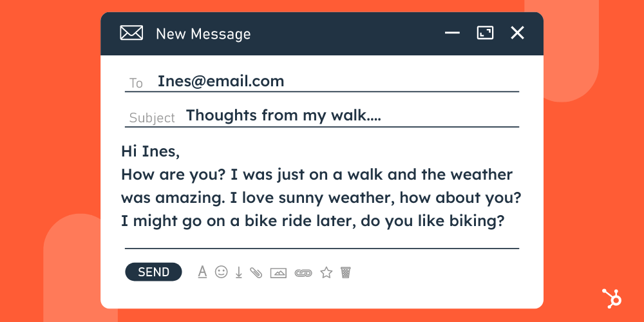Expand the New Message window to fullscreen
This screenshot has height=322, width=644.
(484, 33)
